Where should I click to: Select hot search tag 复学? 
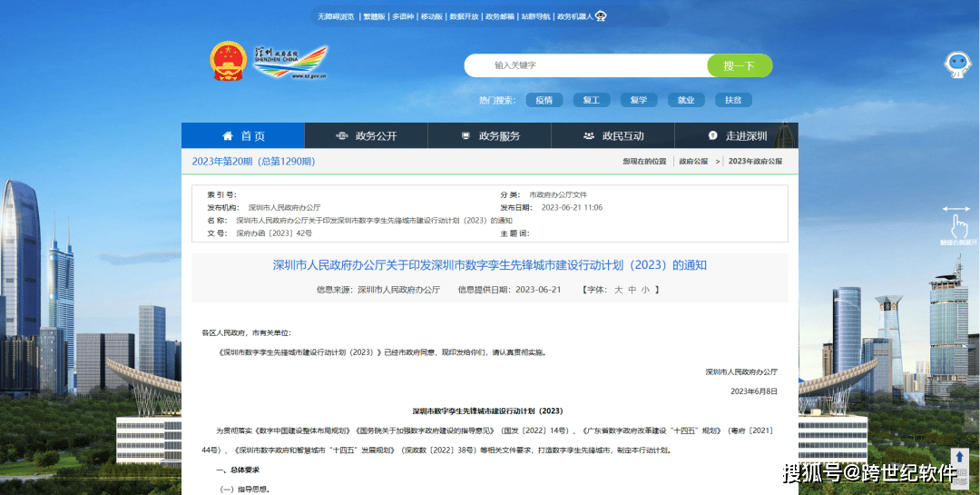click(x=639, y=100)
